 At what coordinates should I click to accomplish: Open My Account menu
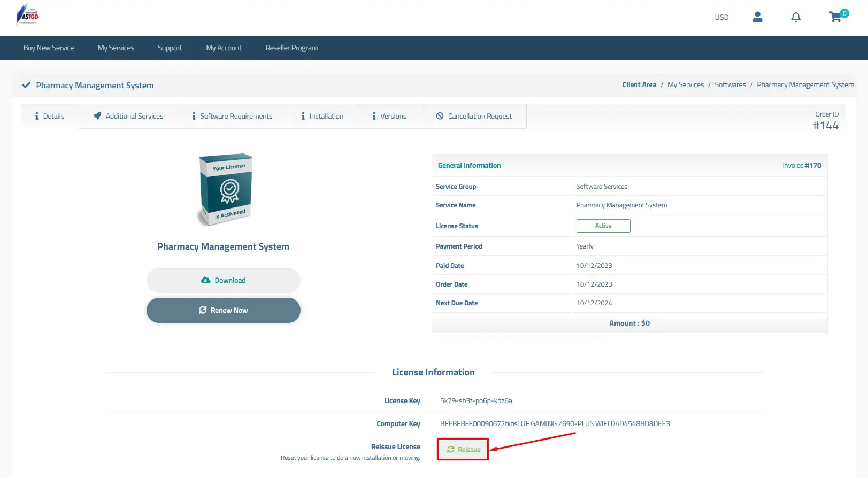(x=224, y=48)
